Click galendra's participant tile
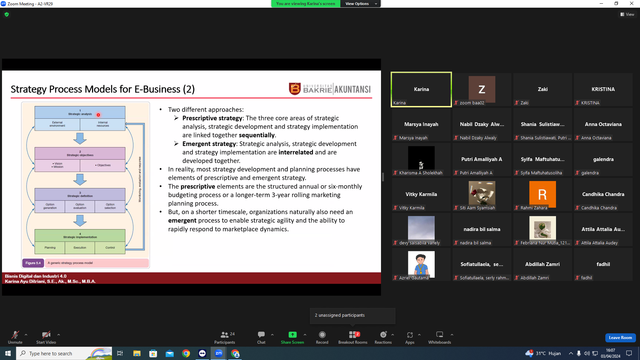 pos(603,160)
